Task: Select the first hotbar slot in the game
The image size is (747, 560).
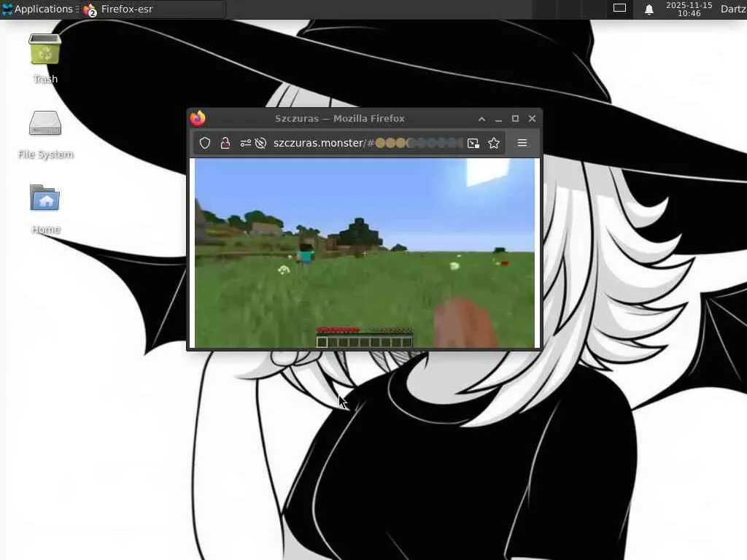Action: pyautogui.click(x=322, y=342)
